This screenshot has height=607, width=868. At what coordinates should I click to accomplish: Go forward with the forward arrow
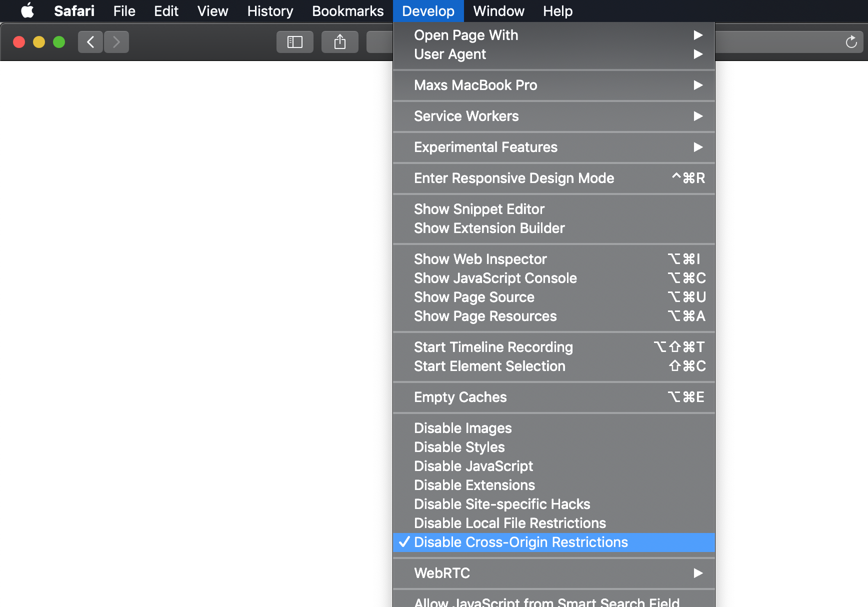116,42
